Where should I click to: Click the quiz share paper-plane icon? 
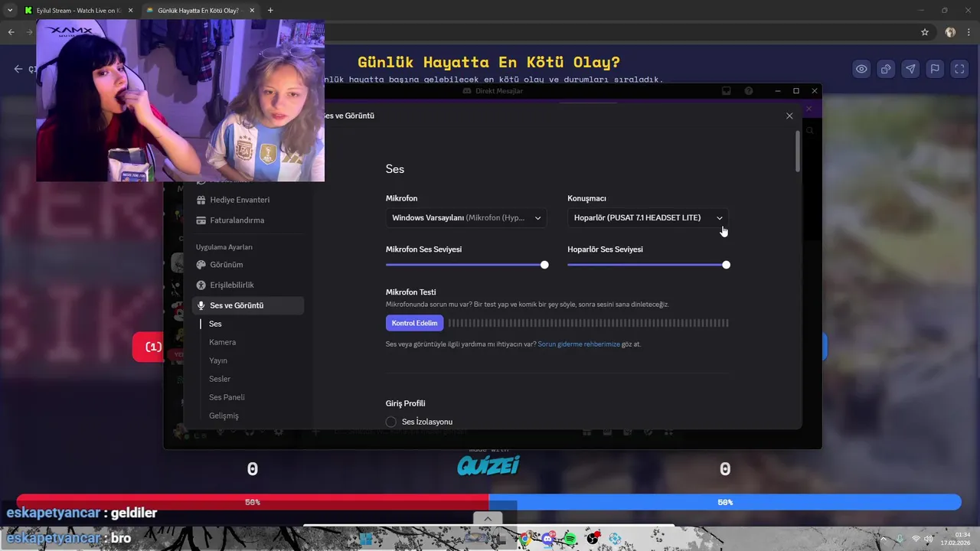click(x=910, y=69)
